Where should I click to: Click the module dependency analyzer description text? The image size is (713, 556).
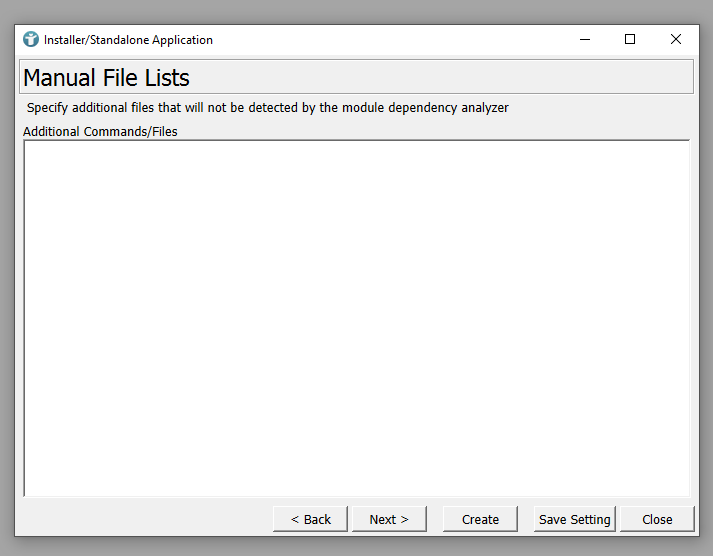pyautogui.click(x=268, y=108)
